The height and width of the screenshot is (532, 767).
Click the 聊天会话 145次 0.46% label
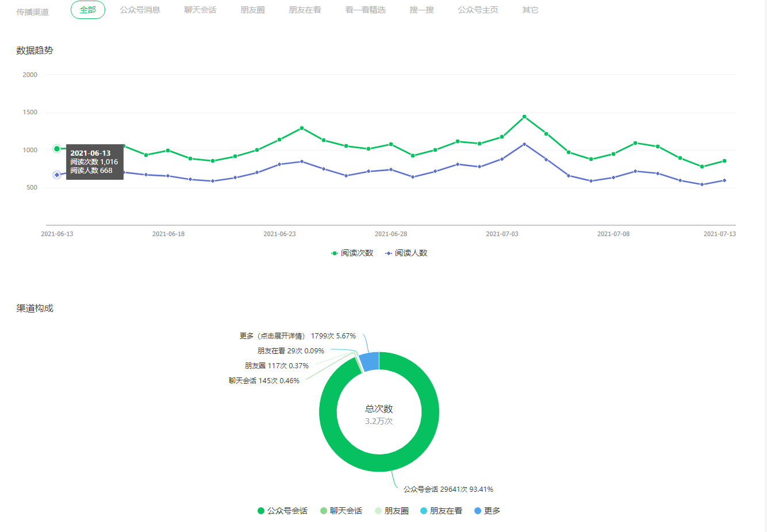264,381
